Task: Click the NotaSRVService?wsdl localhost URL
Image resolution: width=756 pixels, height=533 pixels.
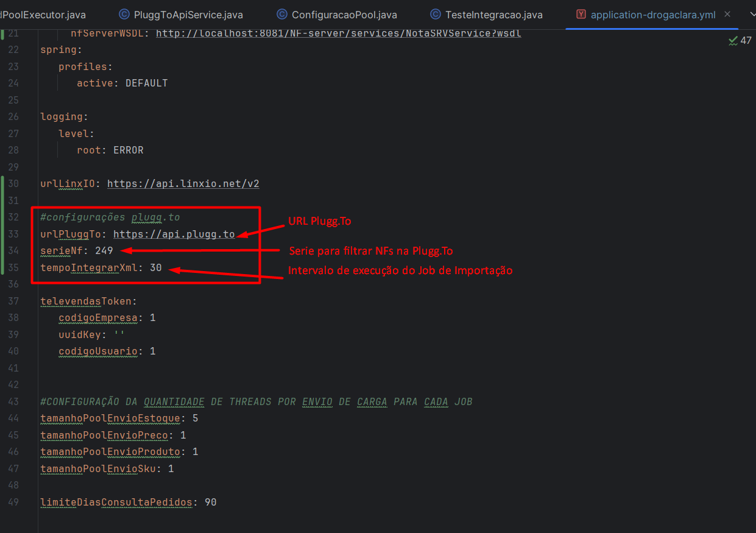Action: click(338, 34)
